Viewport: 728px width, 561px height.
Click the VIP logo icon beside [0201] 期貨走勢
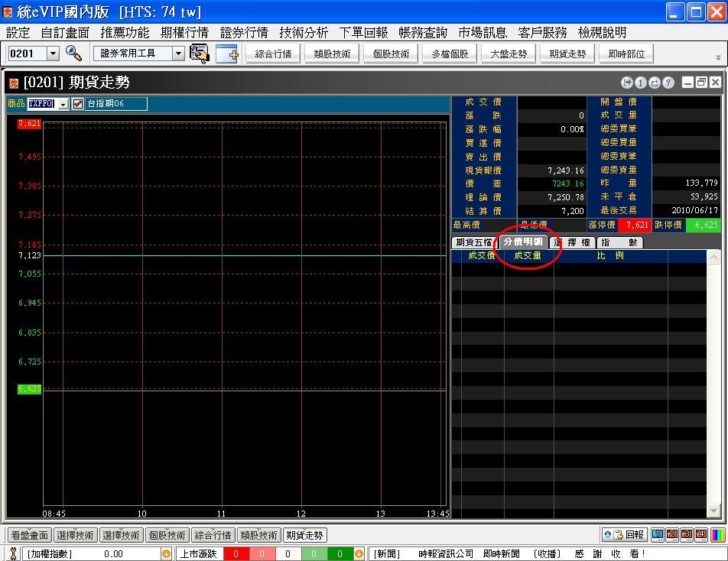coord(14,83)
